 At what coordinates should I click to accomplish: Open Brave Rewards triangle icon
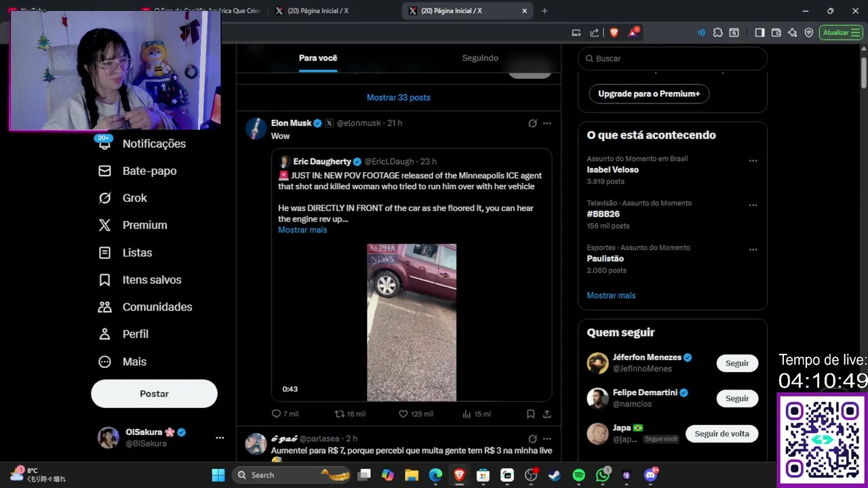pyautogui.click(x=633, y=33)
